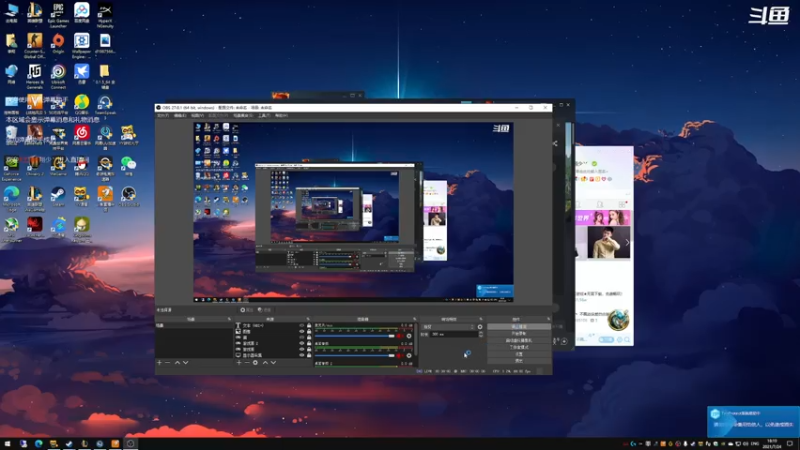Screen dimensions: 800x450
Task: Select the TeamSpeak desktop shortcut
Action: pyautogui.click(x=105, y=106)
